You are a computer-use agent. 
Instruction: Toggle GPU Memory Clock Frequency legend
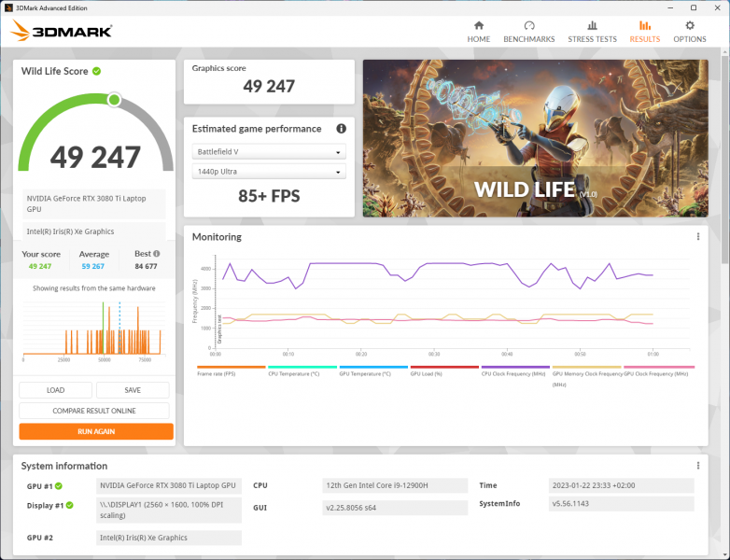pos(586,376)
